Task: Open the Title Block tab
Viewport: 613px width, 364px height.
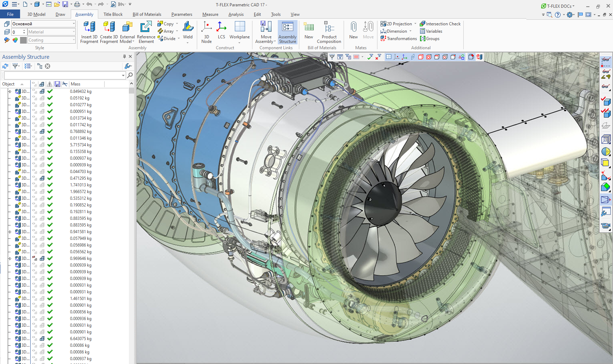Action: 113,14
